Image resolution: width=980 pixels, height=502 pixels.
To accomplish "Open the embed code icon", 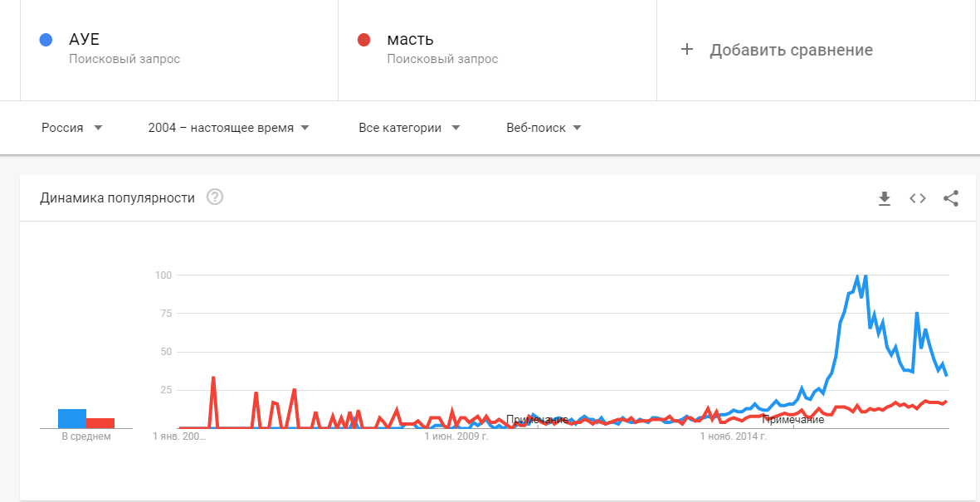I will pyautogui.click(x=918, y=199).
